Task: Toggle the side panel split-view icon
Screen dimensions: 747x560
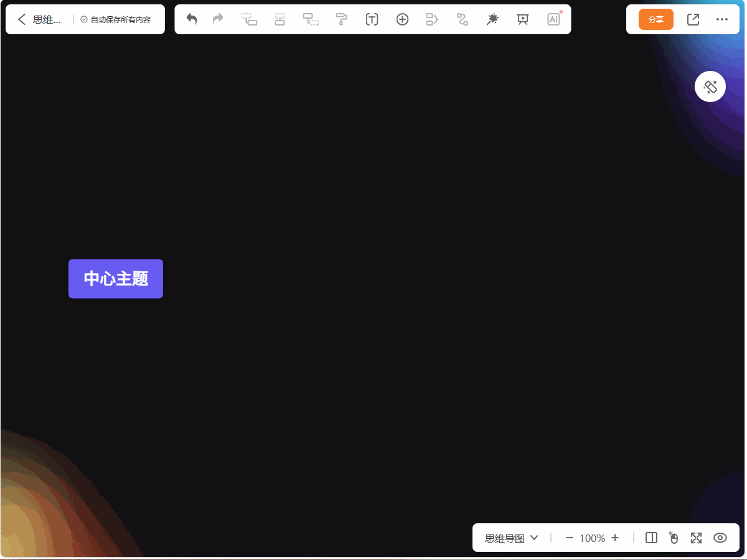Action: [x=652, y=538]
